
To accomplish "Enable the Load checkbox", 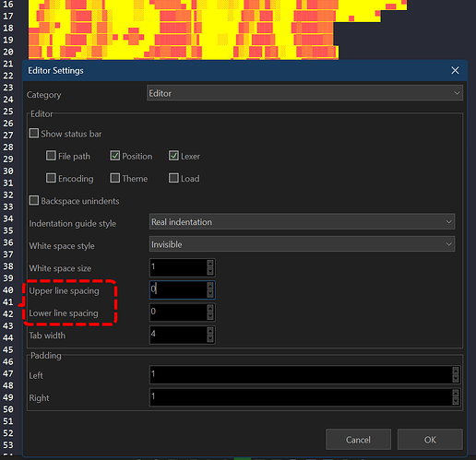I will (173, 178).
